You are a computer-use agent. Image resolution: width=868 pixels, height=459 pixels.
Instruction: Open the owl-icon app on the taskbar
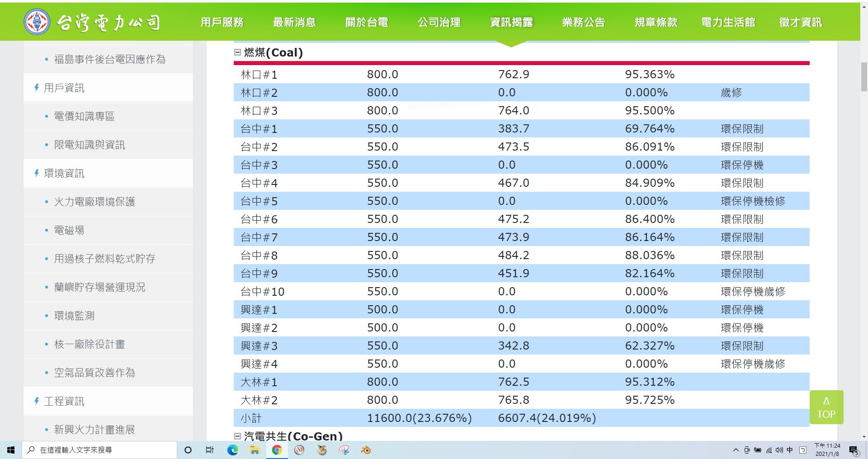point(321,450)
